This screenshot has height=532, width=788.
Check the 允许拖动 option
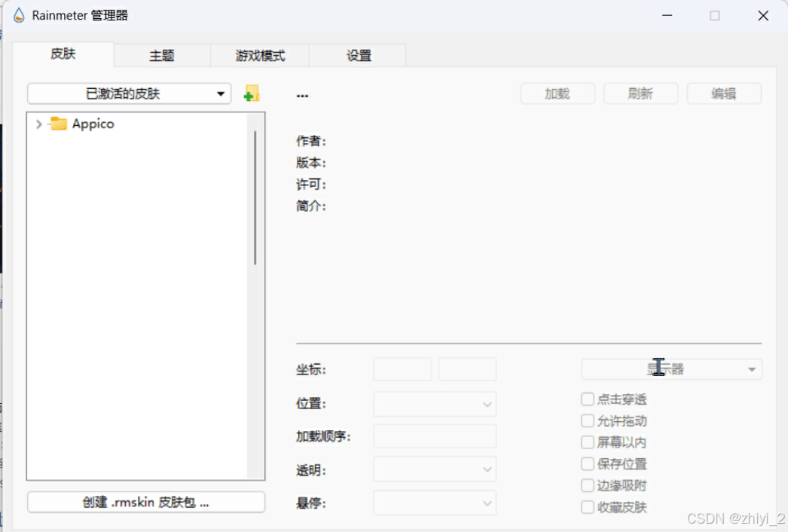[588, 420]
